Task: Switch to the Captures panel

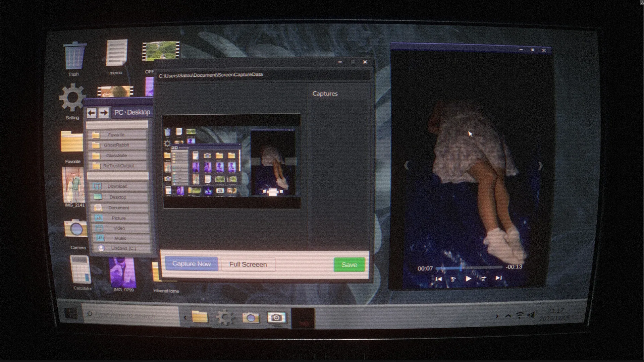Action: click(x=325, y=94)
